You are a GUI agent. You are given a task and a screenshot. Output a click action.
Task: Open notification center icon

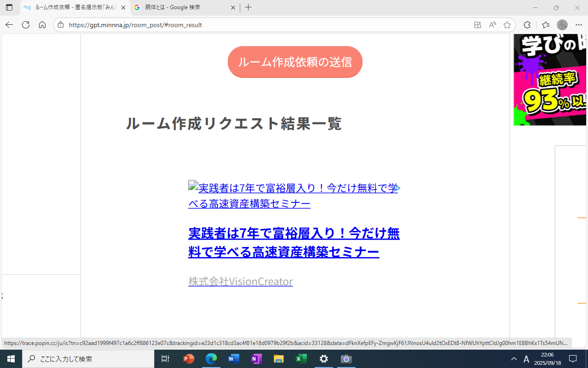coord(573,359)
